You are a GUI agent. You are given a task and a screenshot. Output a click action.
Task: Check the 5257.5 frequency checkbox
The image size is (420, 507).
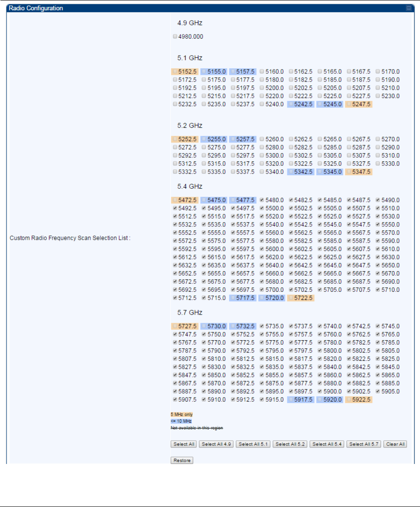click(x=233, y=139)
